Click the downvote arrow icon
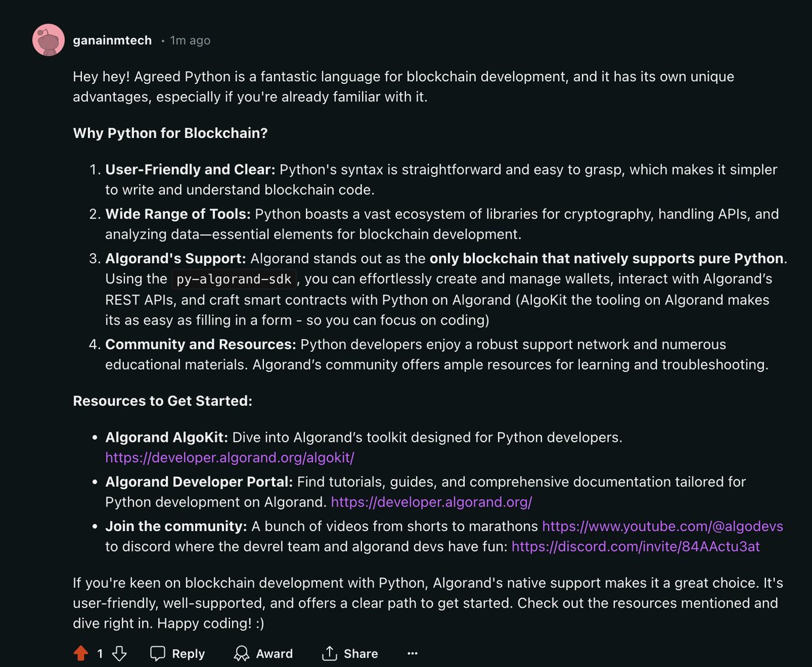 point(119,653)
